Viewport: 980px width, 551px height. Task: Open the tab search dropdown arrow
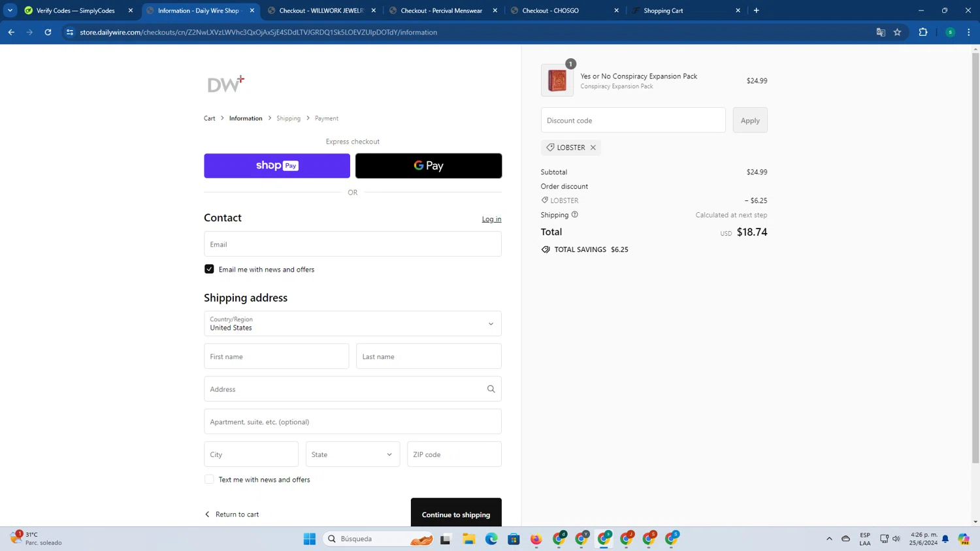[x=10, y=10]
